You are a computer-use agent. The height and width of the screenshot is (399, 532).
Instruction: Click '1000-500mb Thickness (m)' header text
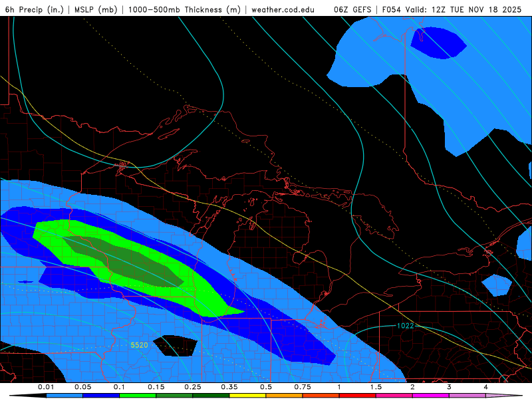[184, 9]
